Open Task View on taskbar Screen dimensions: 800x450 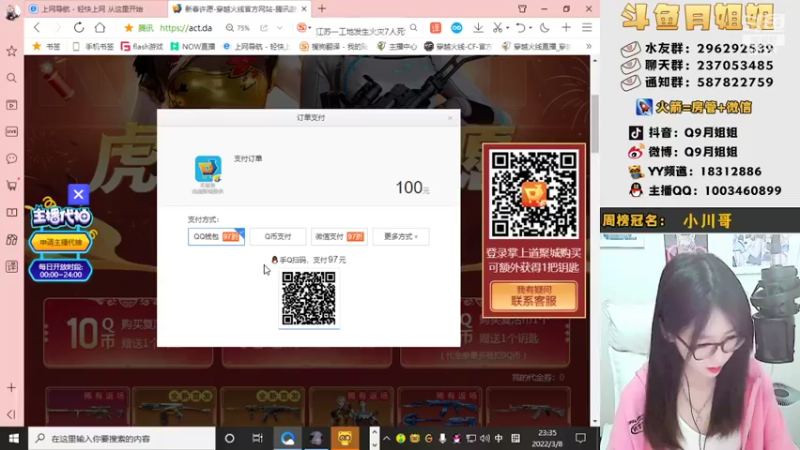point(258,438)
